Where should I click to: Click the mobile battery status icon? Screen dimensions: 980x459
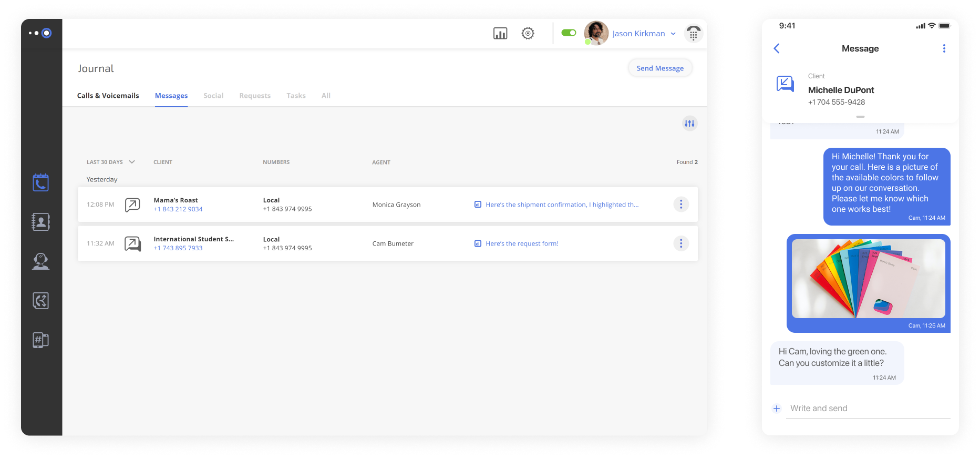(x=945, y=26)
